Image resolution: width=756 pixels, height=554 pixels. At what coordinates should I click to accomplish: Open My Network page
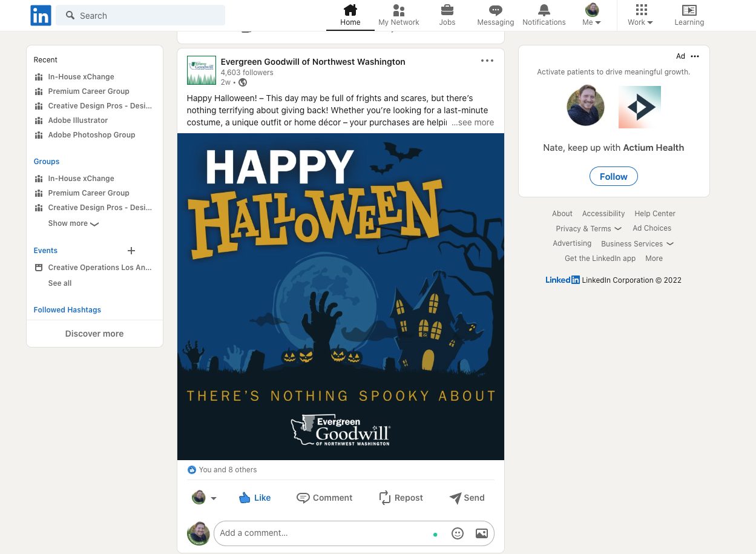pos(398,16)
